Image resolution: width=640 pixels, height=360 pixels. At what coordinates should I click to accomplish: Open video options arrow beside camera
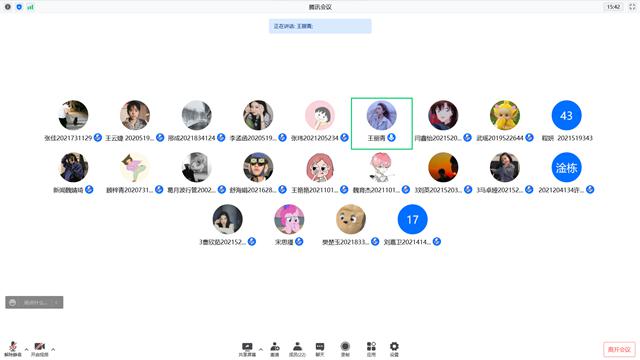coord(53,349)
